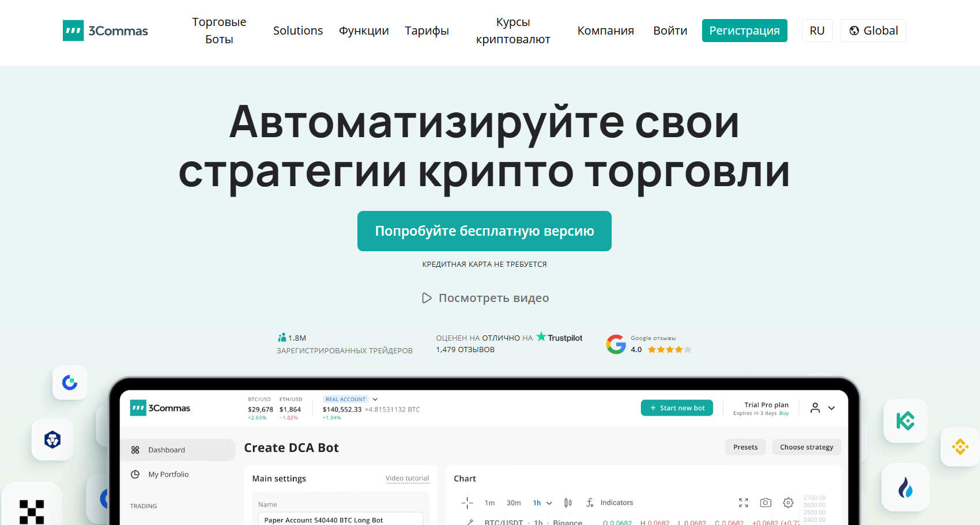
Task: Click the 3Commas logo inside dashboard preview
Action: [160, 408]
